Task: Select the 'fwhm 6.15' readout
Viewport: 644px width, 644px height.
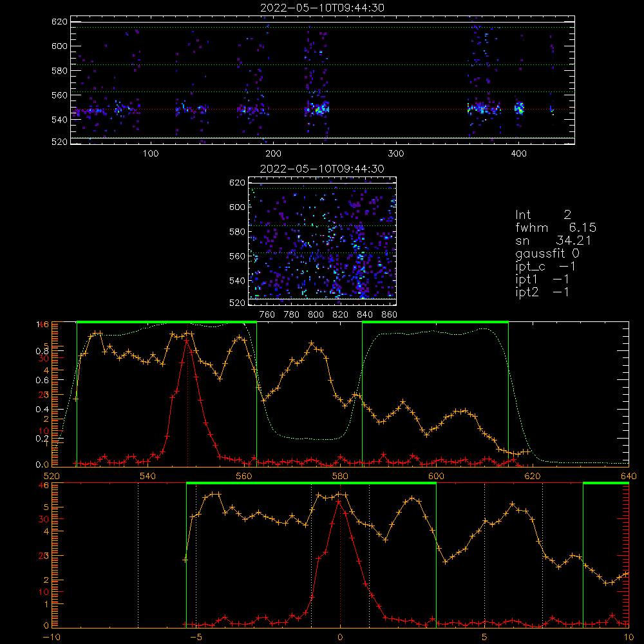Action: (x=555, y=227)
